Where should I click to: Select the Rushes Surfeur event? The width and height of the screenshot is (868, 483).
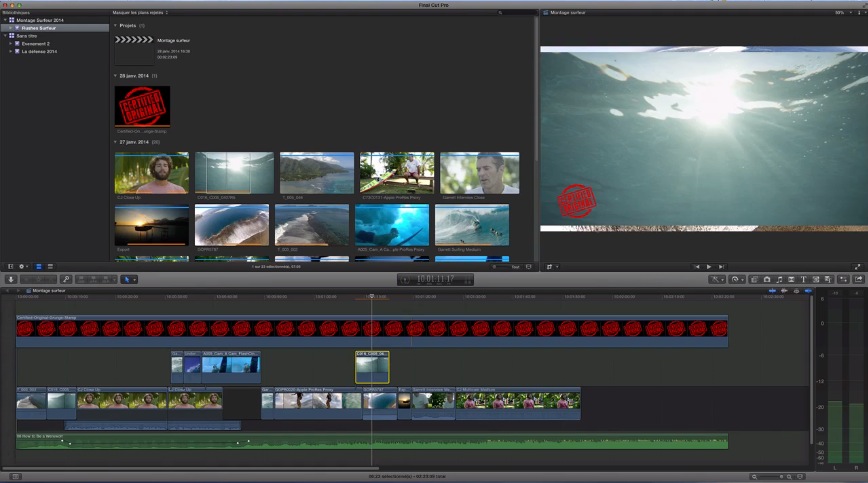(40, 28)
